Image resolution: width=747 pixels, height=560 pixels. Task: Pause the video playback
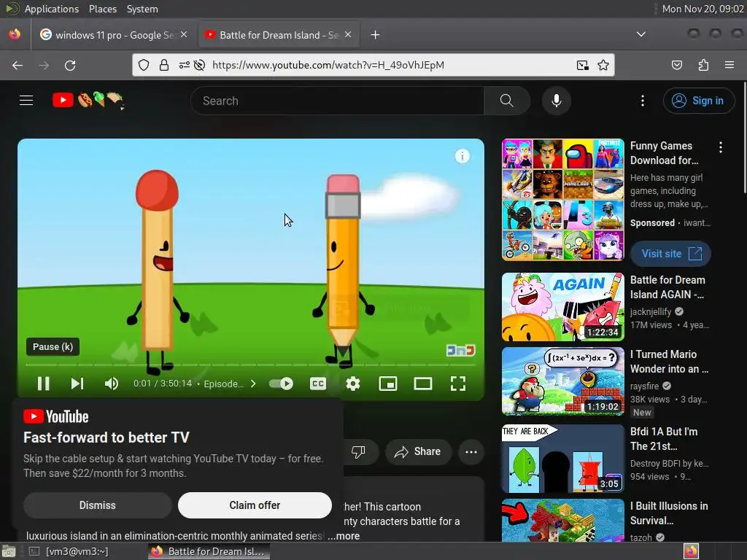click(43, 384)
